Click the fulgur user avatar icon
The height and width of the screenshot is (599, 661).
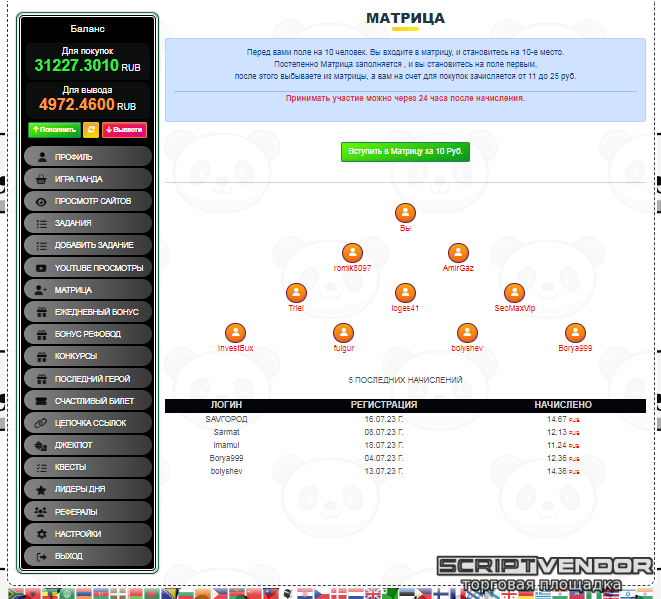point(343,333)
